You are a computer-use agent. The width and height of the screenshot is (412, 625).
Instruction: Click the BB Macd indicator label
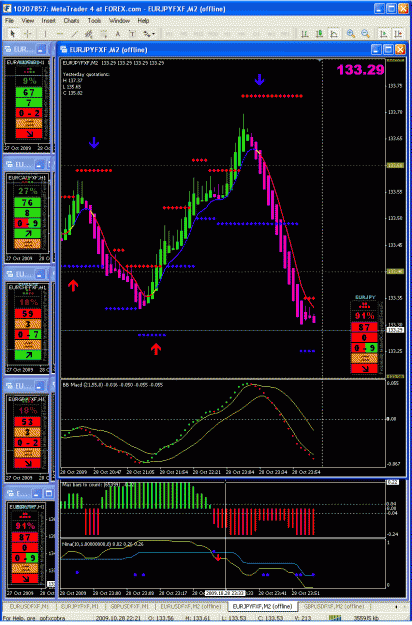(x=112, y=385)
